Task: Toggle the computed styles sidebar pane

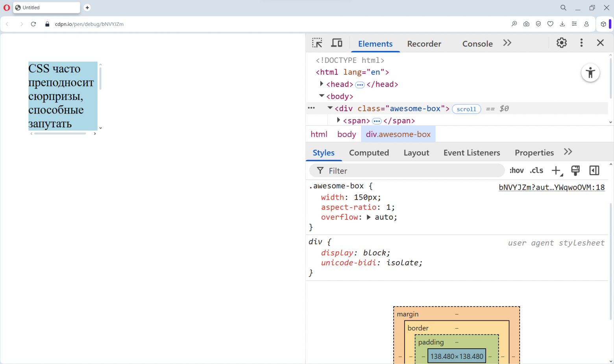Action: [x=594, y=171]
